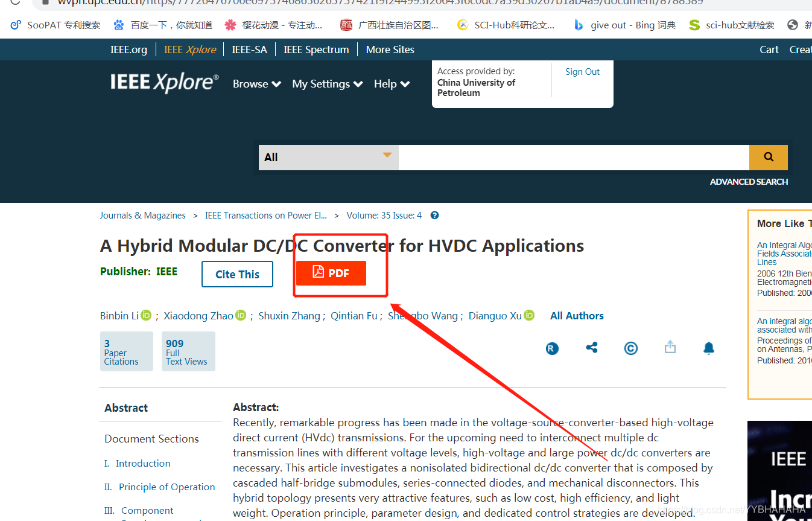Open the All search scope dropdown
Viewport: 812px width, 521px height.
(329, 157)
